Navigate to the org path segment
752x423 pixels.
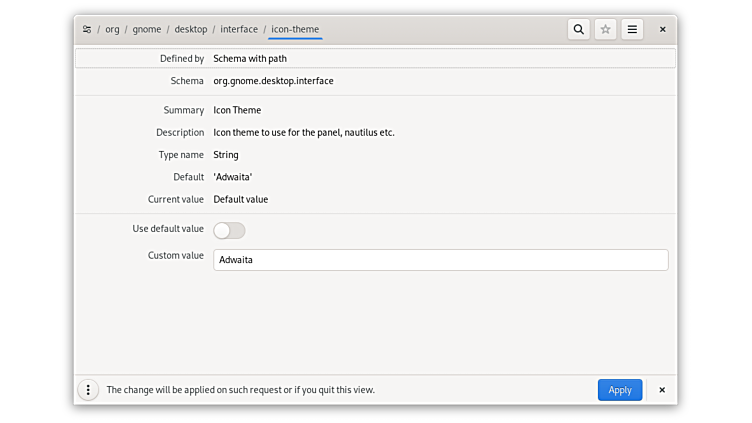[112, 30]
